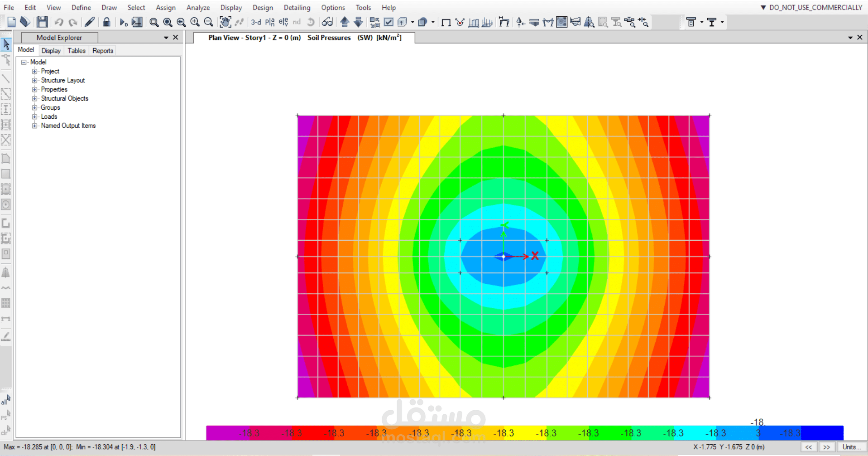Restore full view with the zoom icon
The height and width of the screenshot is (456, 868).
168,22
